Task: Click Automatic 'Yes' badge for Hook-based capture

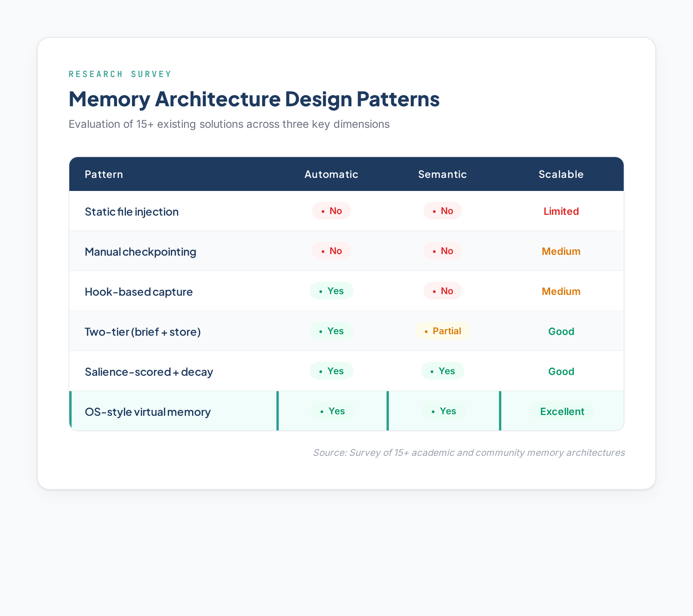Action: click(x=331, y=291)
